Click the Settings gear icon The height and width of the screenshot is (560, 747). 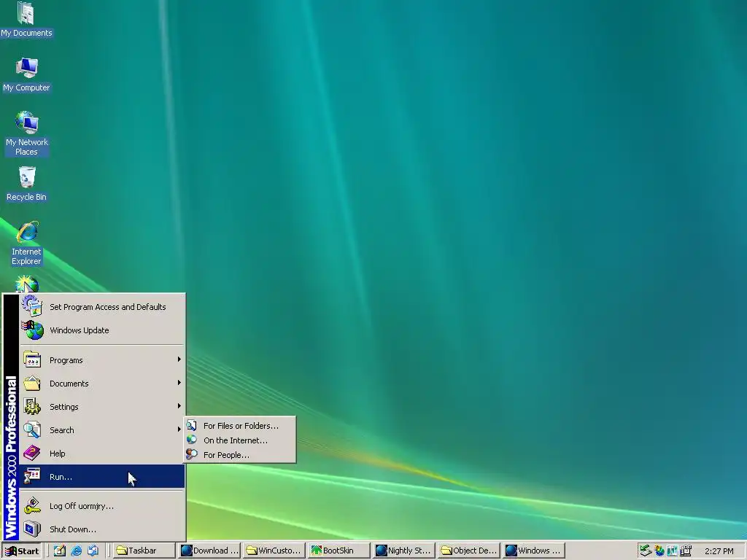32,406
